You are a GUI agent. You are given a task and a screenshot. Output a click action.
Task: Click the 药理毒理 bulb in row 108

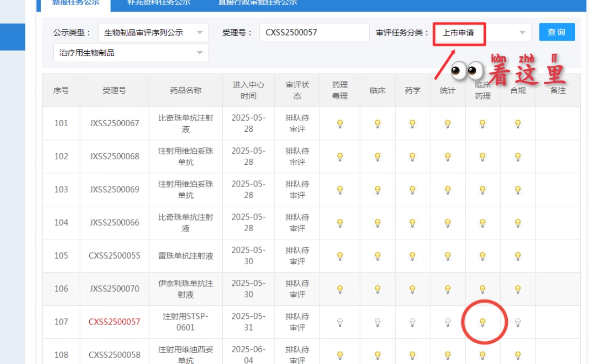pyautogui.click(x=340, y=355)
